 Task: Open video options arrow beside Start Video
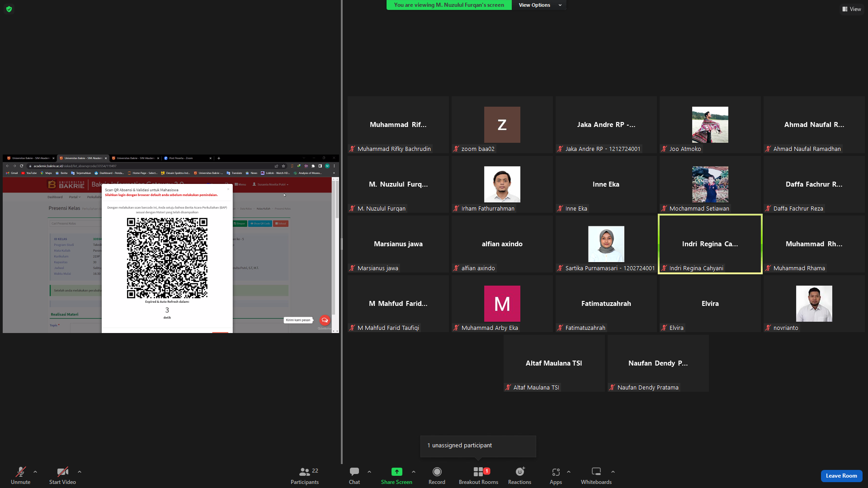click(x=80, y=472)
